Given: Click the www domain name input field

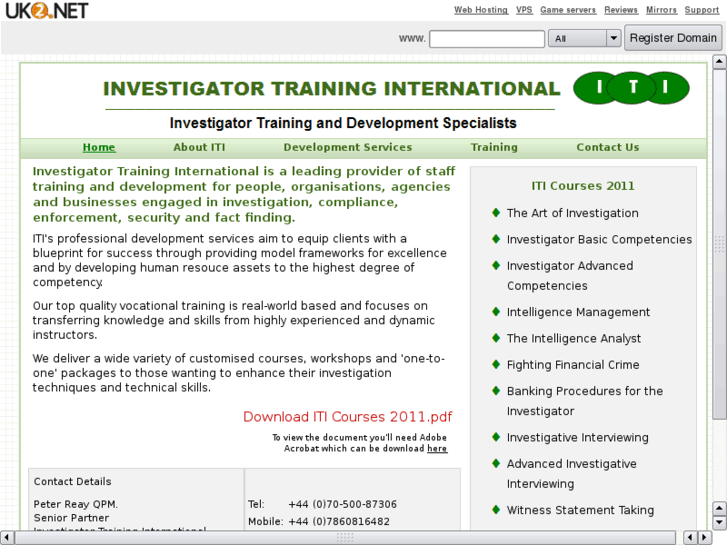Looking at the screenshot, I should (487, 38).
